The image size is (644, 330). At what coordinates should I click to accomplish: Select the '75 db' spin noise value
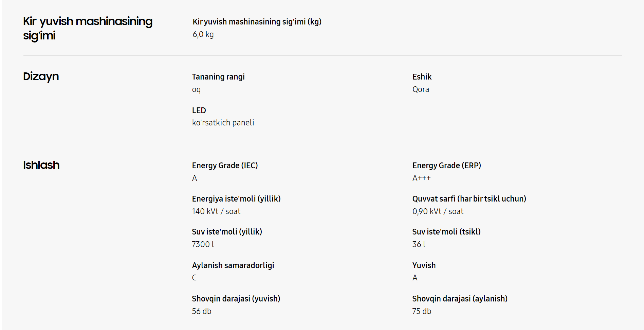tap(421, 311)
